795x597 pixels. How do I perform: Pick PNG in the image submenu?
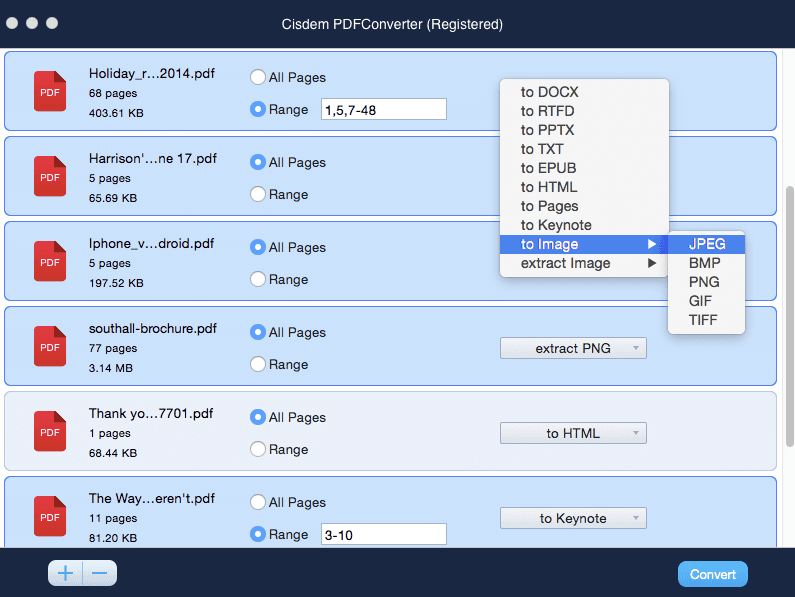click(706, 282)
